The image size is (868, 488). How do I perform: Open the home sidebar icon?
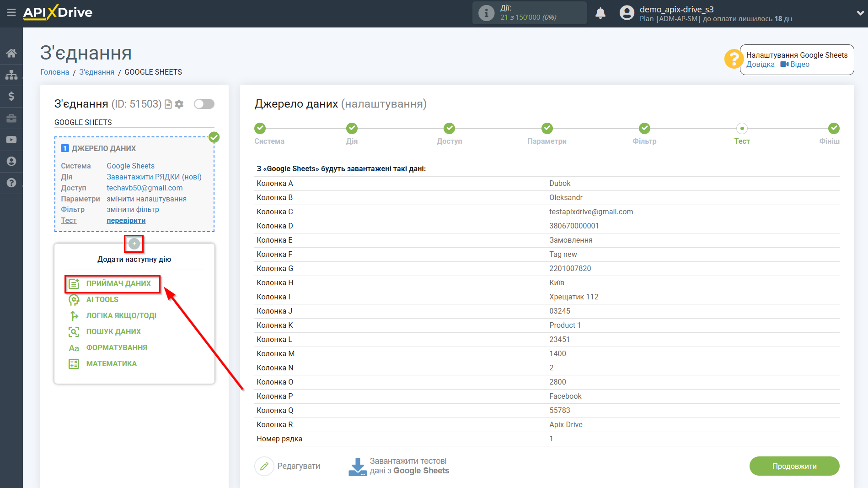click(x=11, y=53)
